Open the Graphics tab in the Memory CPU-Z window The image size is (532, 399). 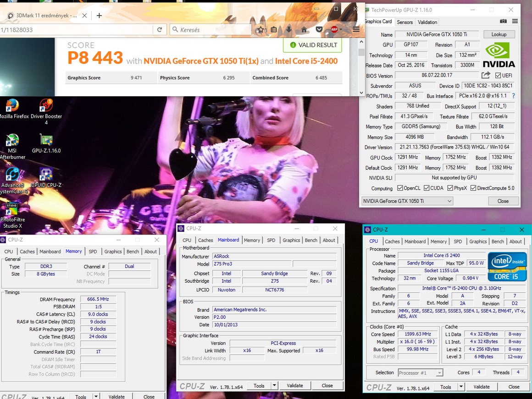(x=113, y=251)
